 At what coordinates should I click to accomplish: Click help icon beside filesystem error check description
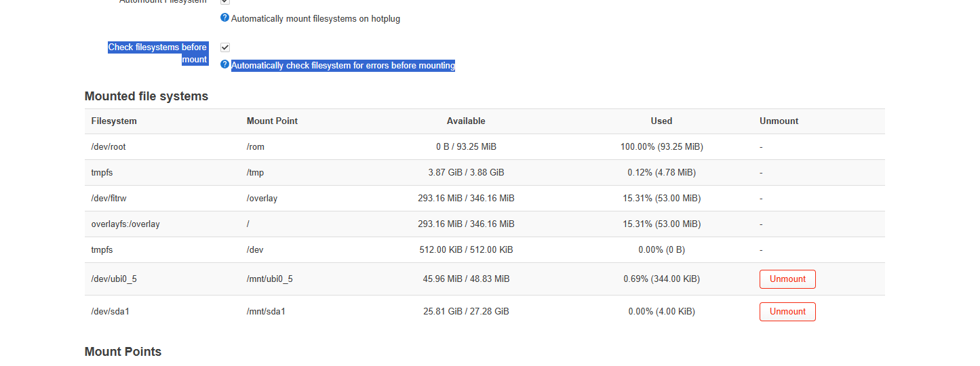(x=224, y=64)
